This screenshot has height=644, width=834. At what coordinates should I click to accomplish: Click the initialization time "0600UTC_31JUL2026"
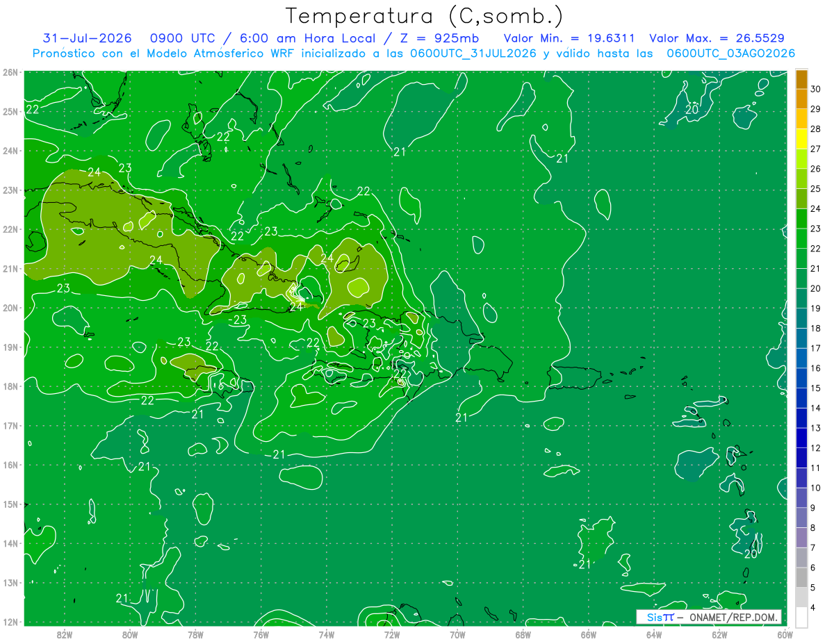(x=473, y=53)
